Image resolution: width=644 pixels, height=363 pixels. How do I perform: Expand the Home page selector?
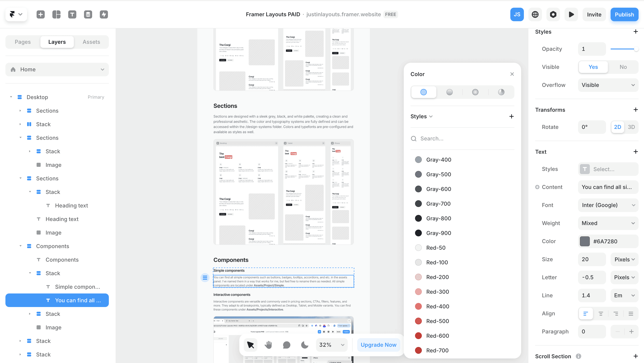pos(57,70)
